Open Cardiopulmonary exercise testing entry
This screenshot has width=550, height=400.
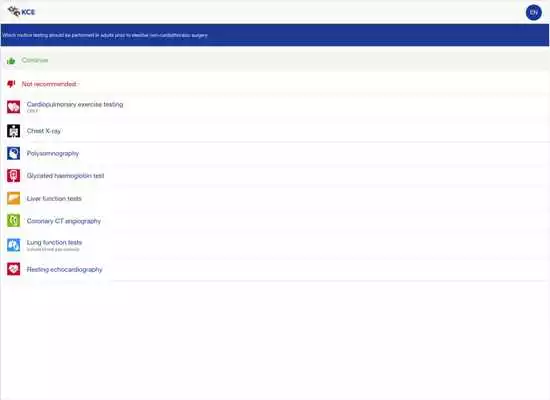tap(75, 104)
